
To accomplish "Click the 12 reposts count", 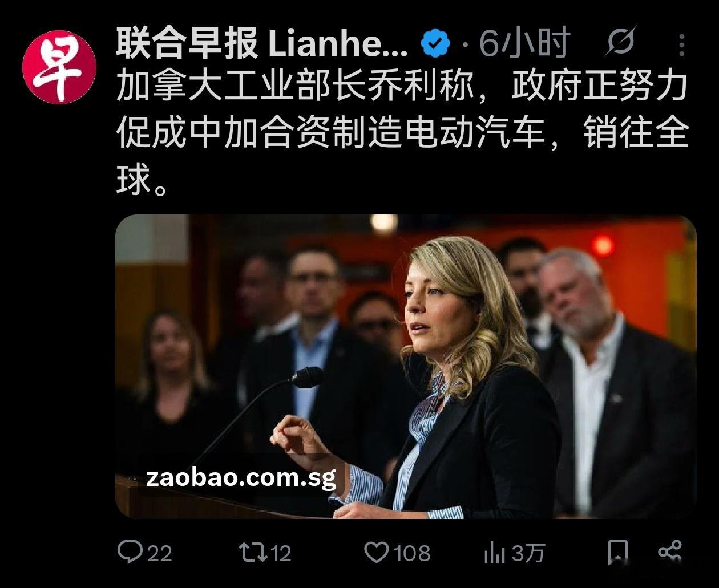I will point(280,553).
